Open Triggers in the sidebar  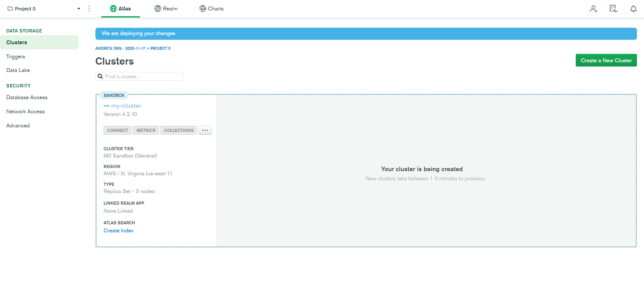click(x=16, y=57)
